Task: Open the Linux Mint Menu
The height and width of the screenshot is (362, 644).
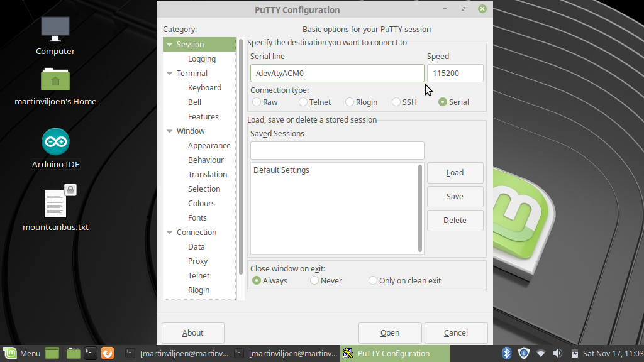Action: pos(21,353)
